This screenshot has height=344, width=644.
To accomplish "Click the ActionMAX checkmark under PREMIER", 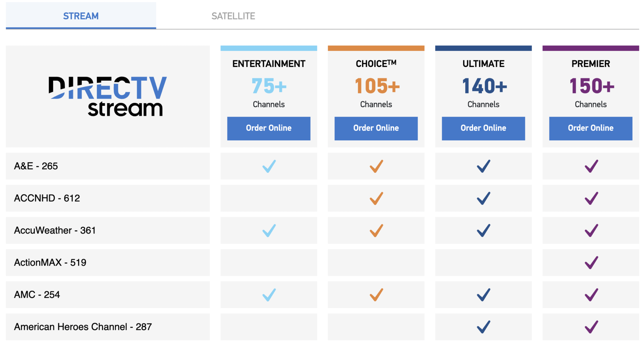I will pos(590,263).
